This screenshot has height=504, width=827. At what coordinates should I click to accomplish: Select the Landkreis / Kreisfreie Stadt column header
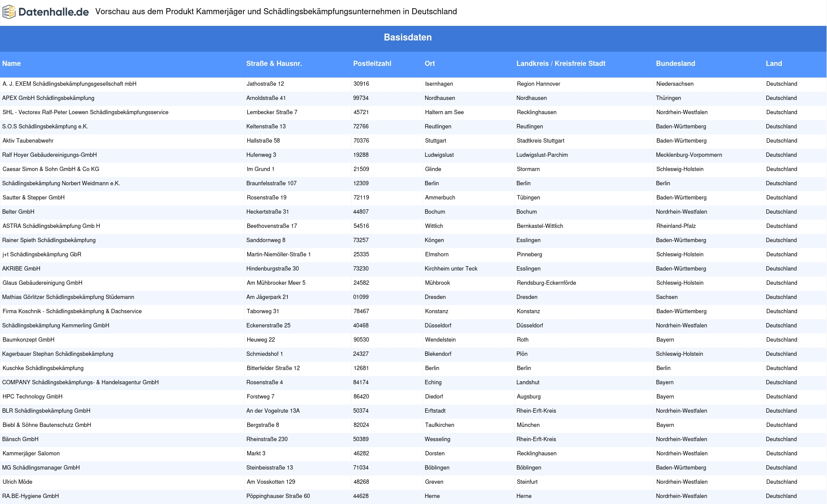561,63
